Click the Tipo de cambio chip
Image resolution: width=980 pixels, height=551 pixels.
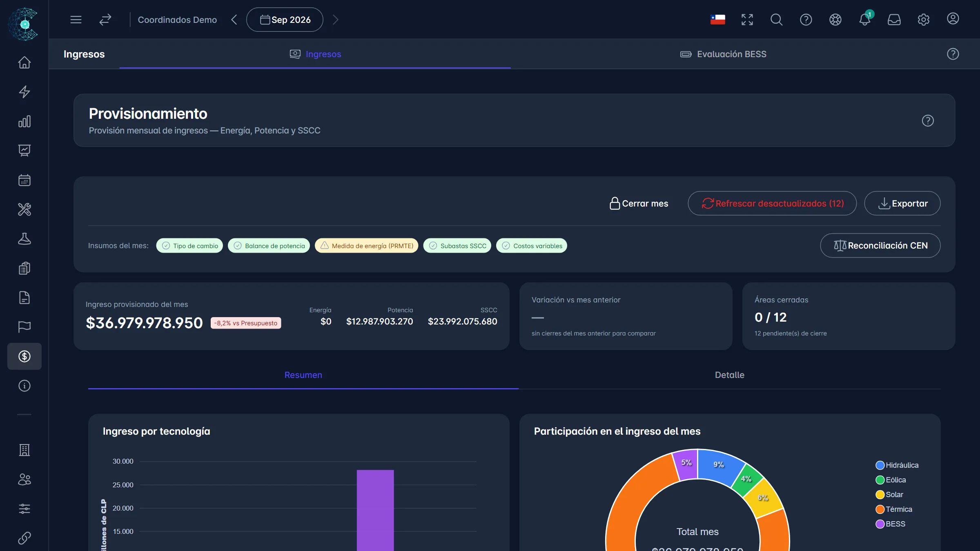(189, 246)
